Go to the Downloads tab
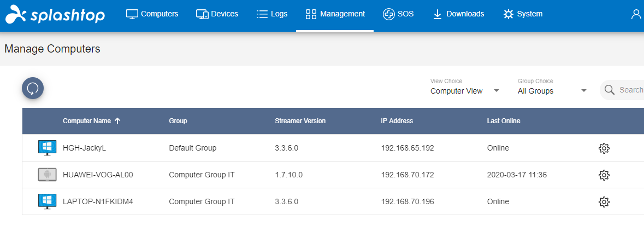Screen dimensions: 644x231 (458, 14)
